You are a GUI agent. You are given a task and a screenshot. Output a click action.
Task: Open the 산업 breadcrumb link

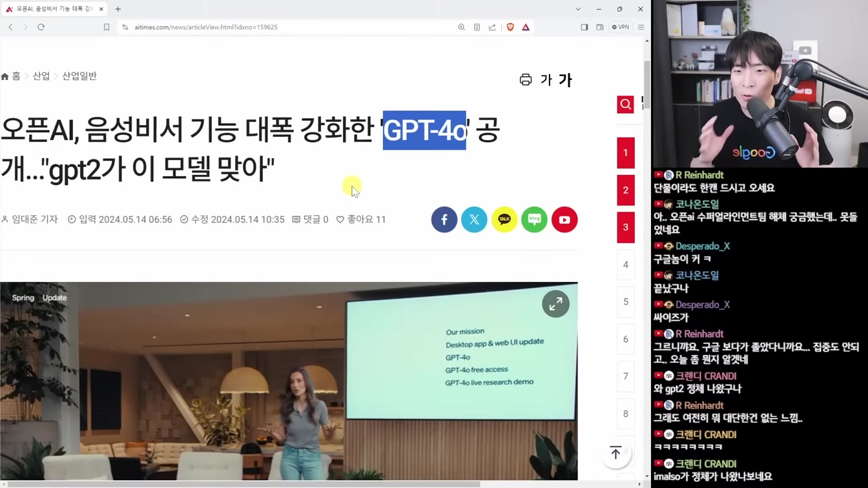[x=41, y=76]
